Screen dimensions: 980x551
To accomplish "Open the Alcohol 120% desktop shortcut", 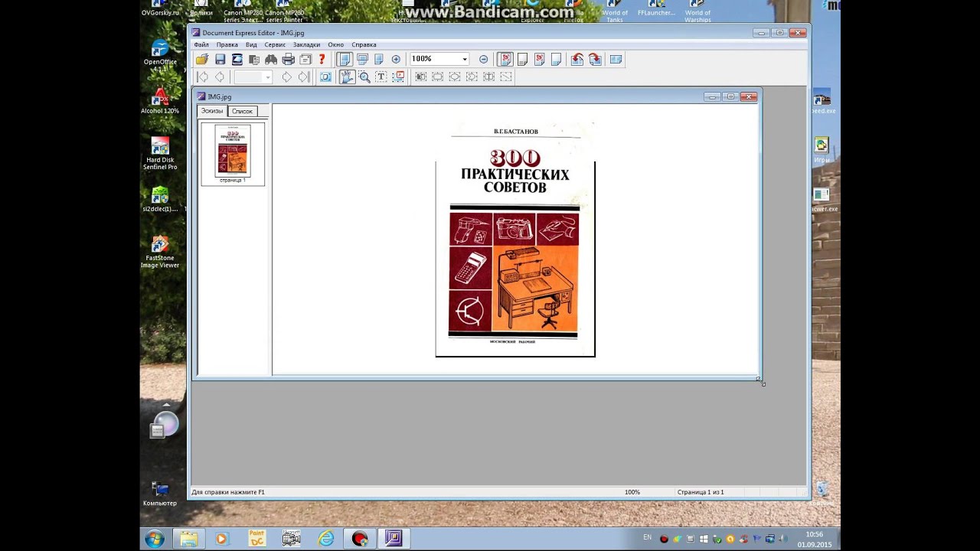I will [160, 102].
